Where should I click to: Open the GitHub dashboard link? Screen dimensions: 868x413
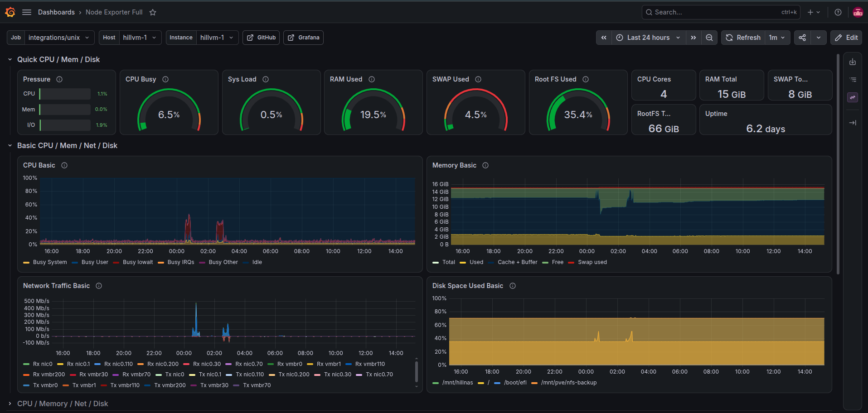pyautogui.click(x=261, y=38)
